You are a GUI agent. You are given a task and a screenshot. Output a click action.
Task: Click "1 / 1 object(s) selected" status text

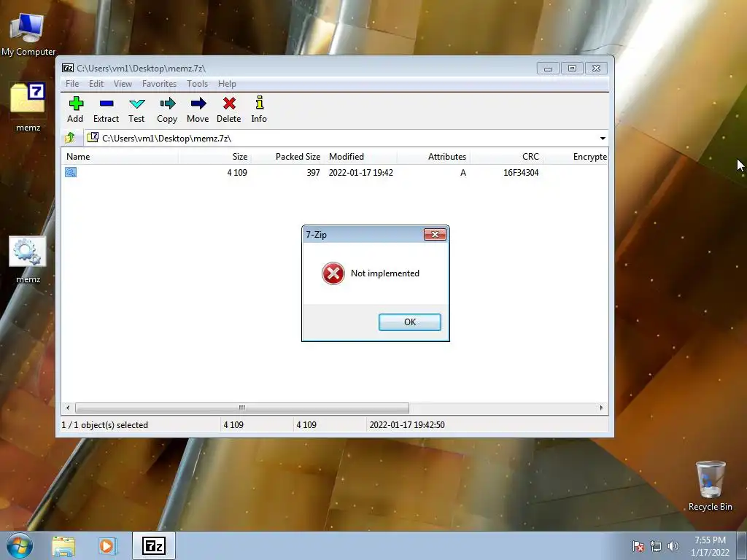click(105, 425)
